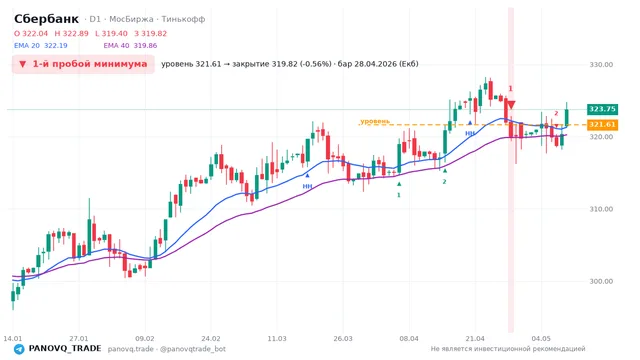
Task: Click the 09.02 date label
Action: (x=145, y=338)
